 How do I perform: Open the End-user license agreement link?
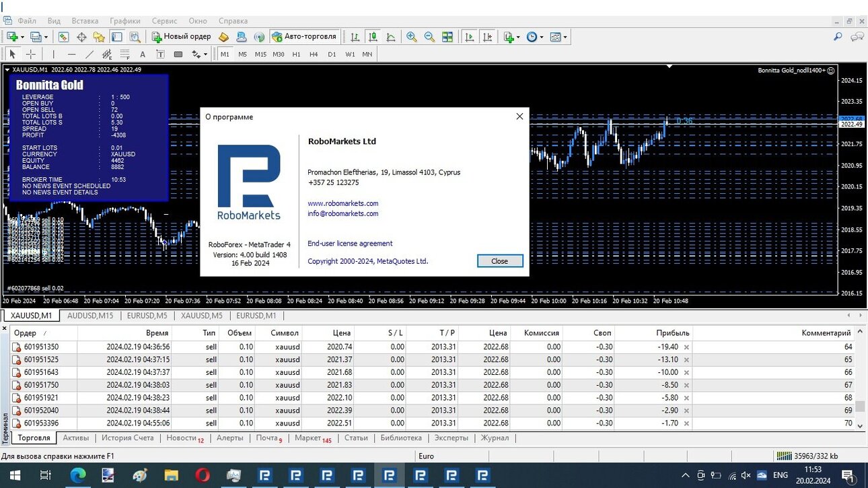coord(350,244)
